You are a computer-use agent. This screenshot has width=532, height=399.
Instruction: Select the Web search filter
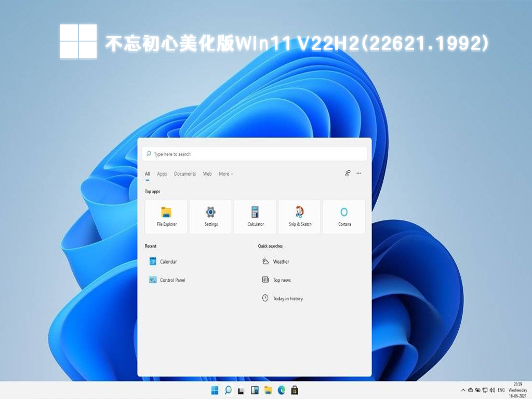[207, 174]
